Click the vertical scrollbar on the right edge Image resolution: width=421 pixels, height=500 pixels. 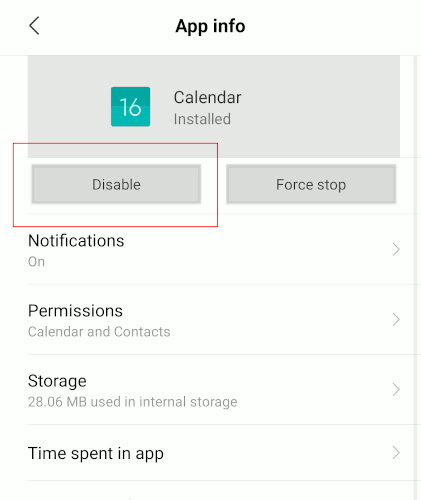(415, 278)
